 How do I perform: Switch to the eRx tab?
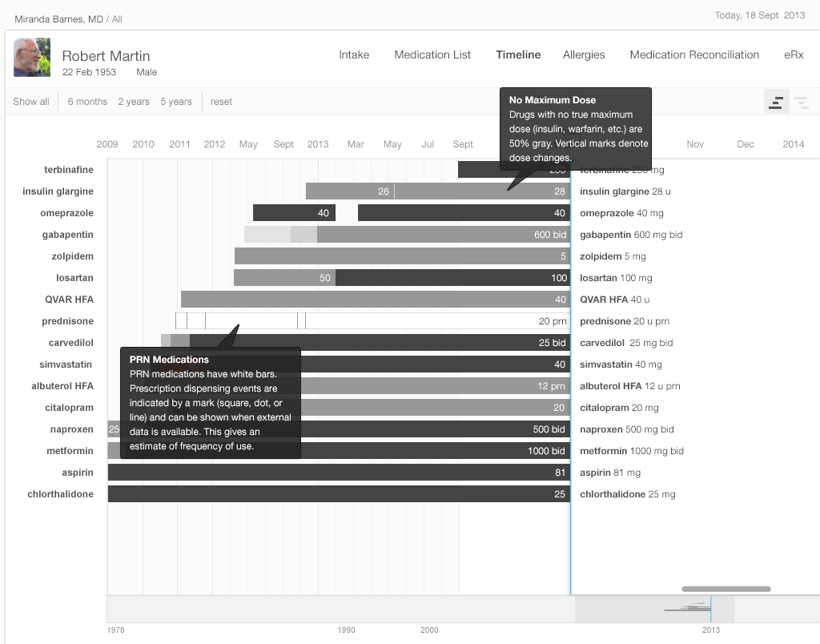click(794, 54)
